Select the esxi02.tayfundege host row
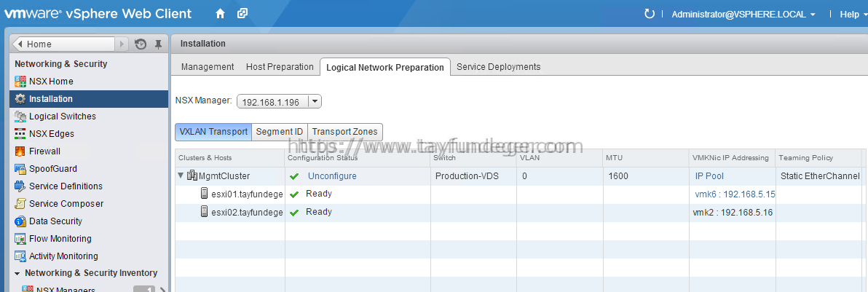The height and width of the screenshot is (292, 868). pos(518,212)
